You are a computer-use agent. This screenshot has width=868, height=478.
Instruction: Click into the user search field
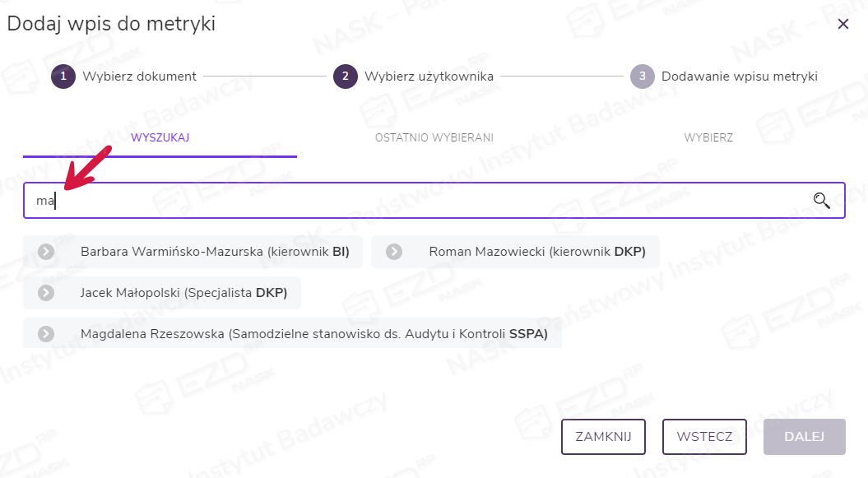click(411, 200)
